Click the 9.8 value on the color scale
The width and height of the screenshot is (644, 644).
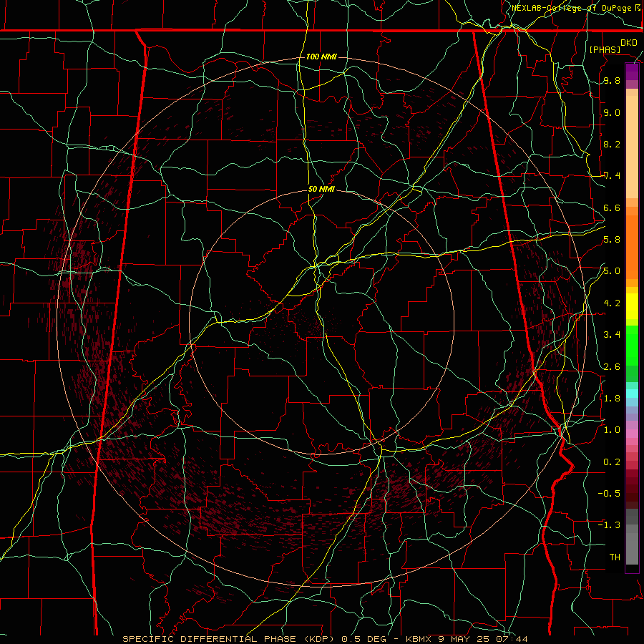click(x=612, y=81)
